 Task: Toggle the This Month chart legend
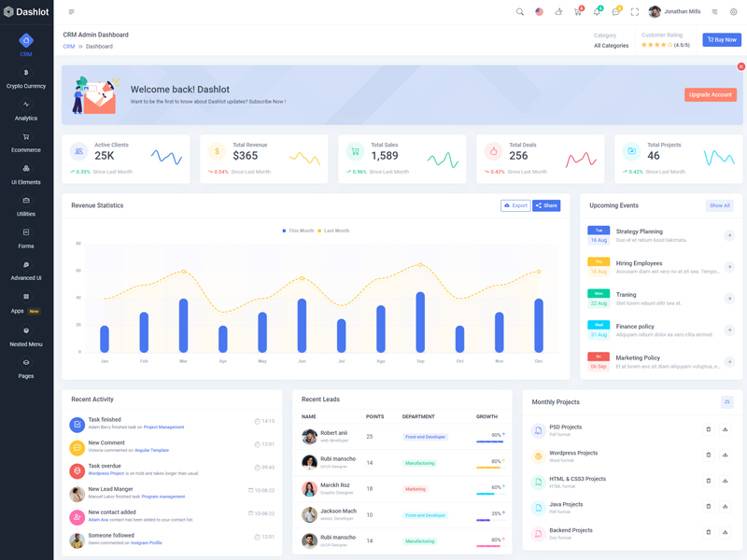coord(299,231)
